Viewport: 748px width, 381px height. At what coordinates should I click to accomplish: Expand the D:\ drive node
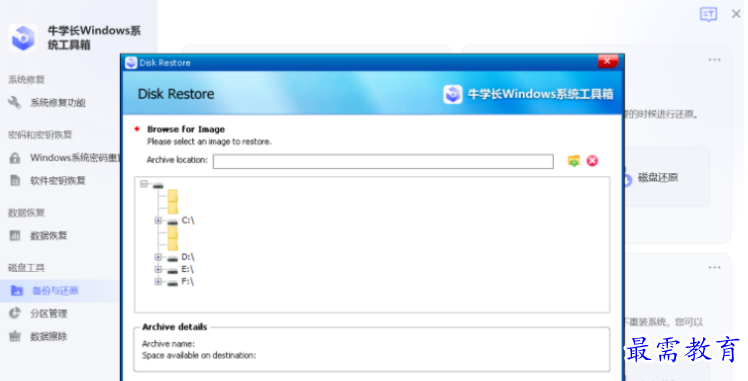(x=158, y=257)
